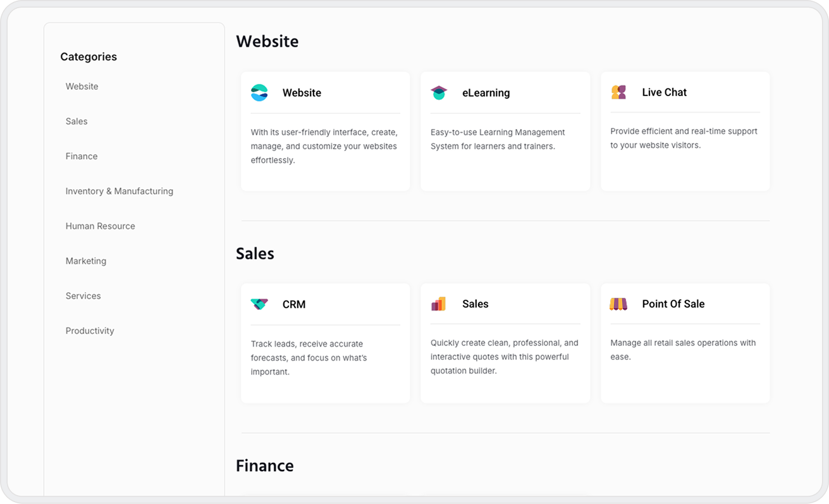
Task: Select Website in the Categories sidebar
Action: 82,87
